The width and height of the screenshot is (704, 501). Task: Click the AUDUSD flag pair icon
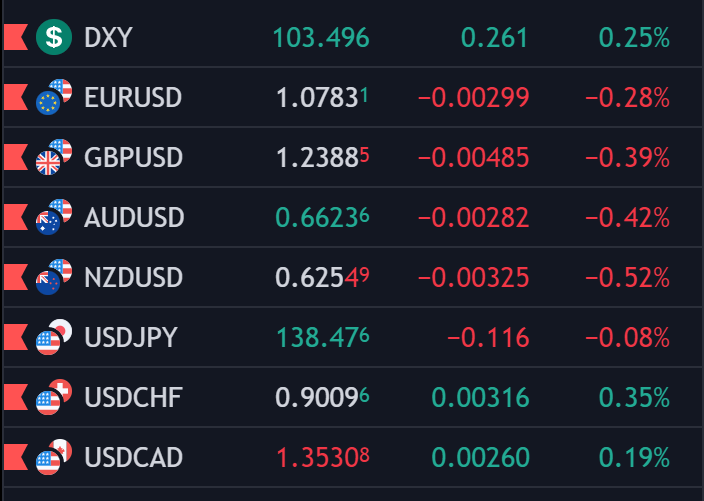[x=54, y=217]
